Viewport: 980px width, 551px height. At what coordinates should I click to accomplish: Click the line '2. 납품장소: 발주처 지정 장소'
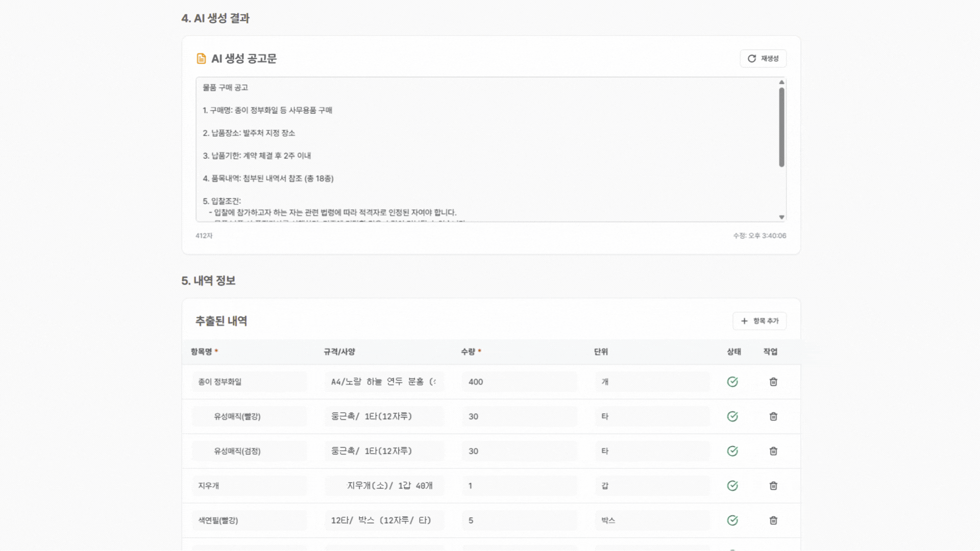pyautogui.click(x=249, y=133)
